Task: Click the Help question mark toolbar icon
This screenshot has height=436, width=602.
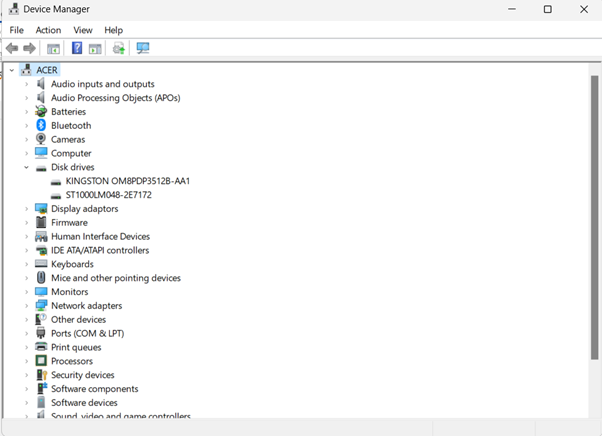Action: (x=76, y=48)
